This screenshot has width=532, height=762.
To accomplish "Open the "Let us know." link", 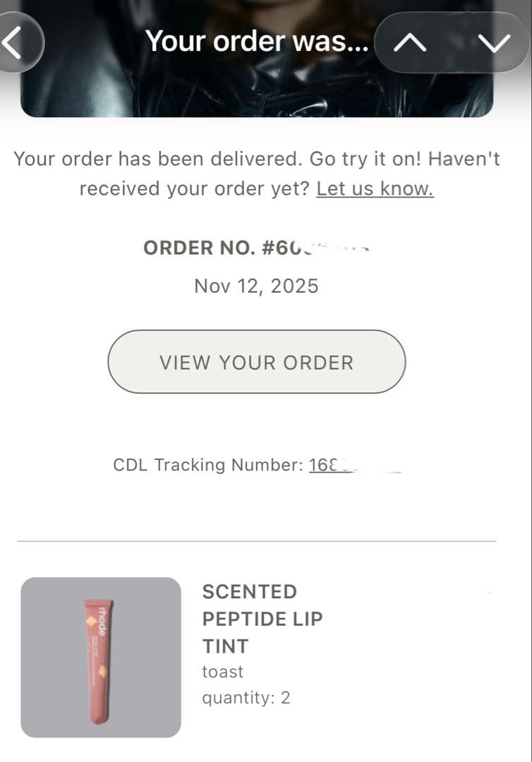I will (375, 189).
